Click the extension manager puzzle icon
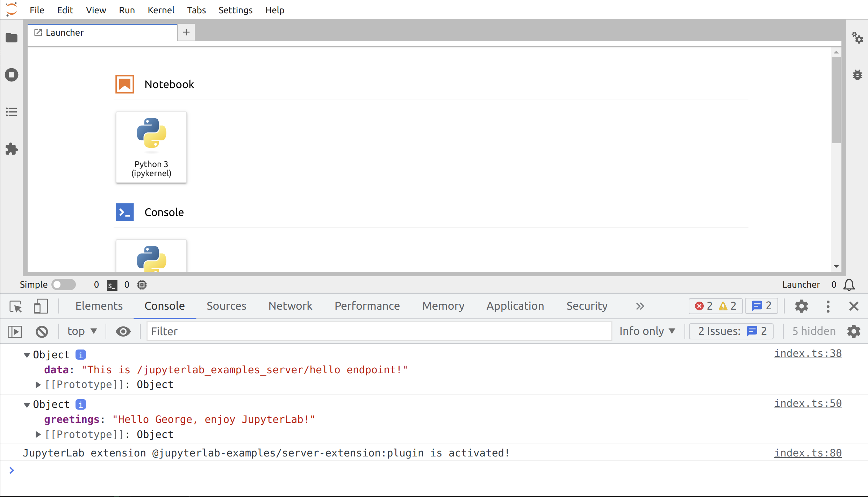Viewport: 868px width, 497px height. point(12,149)
